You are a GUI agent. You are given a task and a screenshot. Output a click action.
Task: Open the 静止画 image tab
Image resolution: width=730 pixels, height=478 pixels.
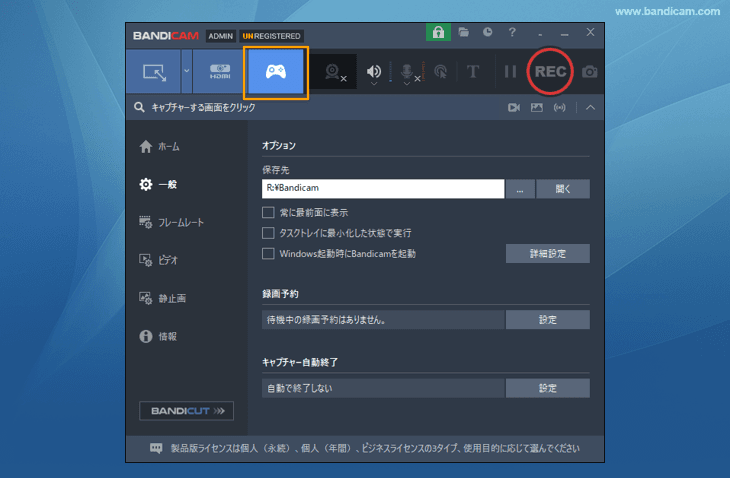pos(163,298)
